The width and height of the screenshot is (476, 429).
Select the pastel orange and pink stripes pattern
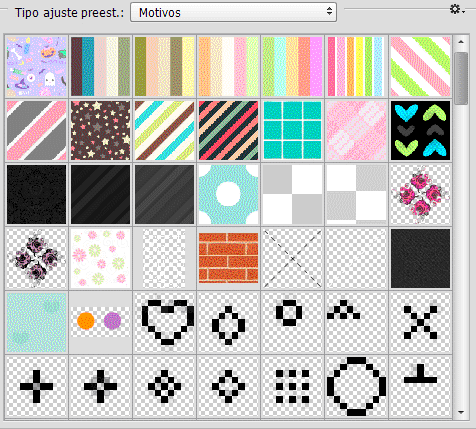(228, 66)
